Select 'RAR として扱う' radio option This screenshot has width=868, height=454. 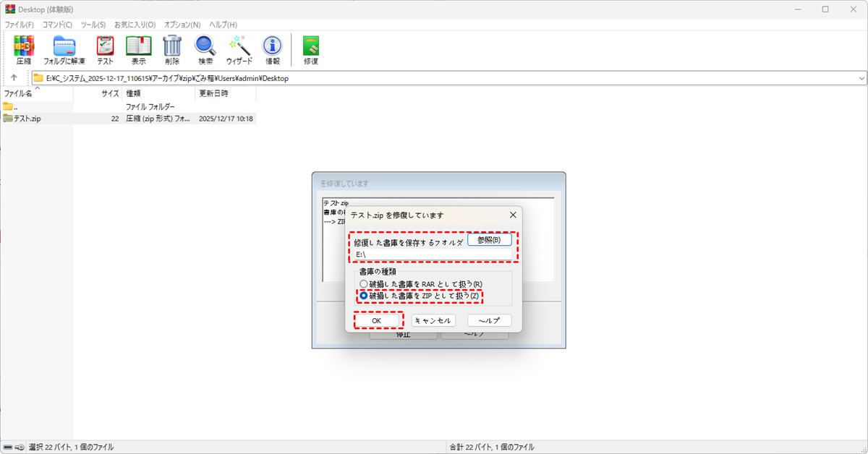tap(364, 284)
